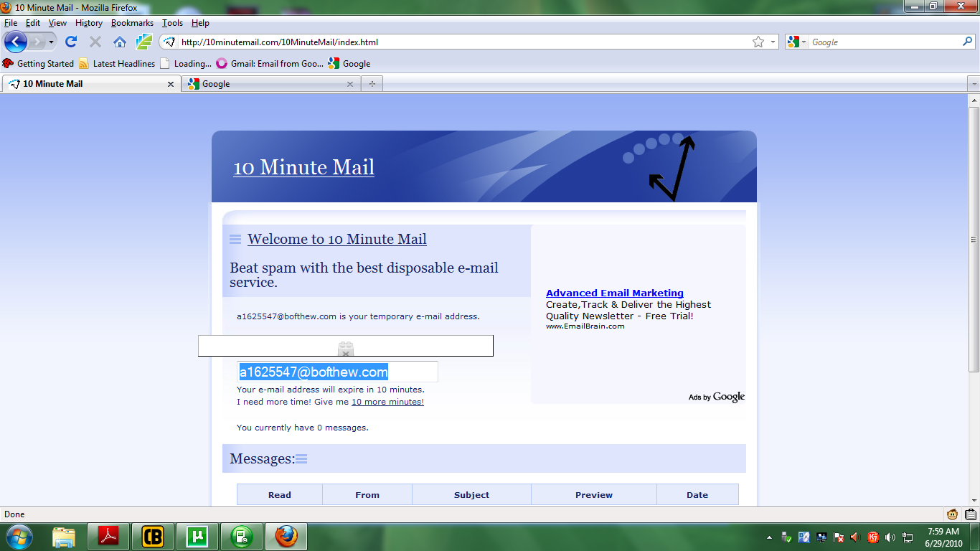The width and height of the screenshot is (980, 551).
Task: Reload the current page
Action: pos(70,42)
